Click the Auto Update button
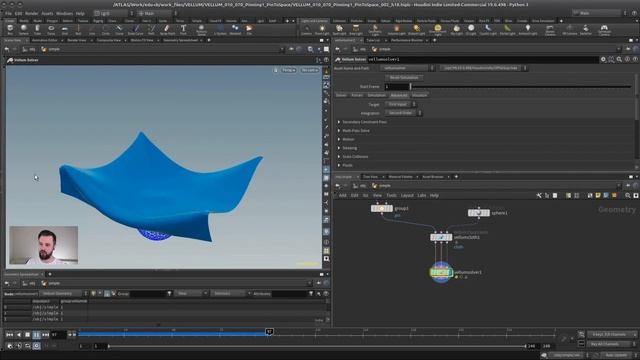Image resolution: width=640 pixels, height=360 pixels. 616,355
